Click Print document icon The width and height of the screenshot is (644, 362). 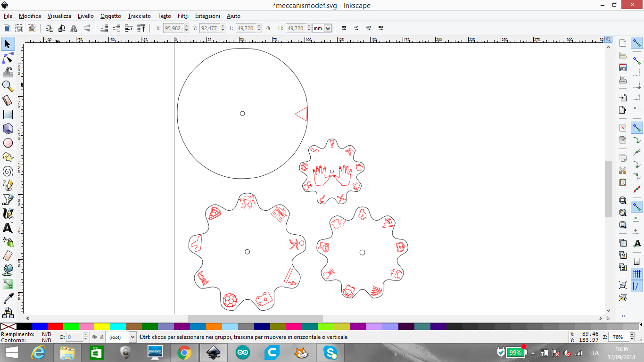(623, 80)
